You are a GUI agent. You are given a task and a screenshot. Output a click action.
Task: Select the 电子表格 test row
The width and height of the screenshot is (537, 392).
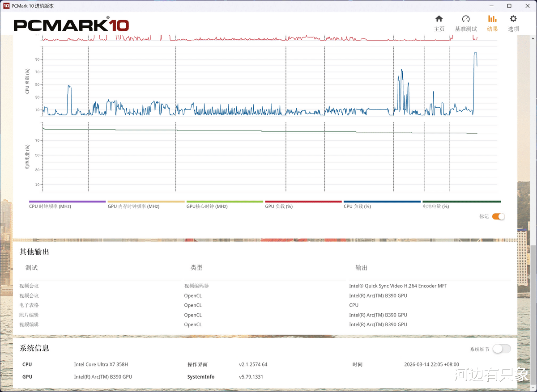coord(29,305)
